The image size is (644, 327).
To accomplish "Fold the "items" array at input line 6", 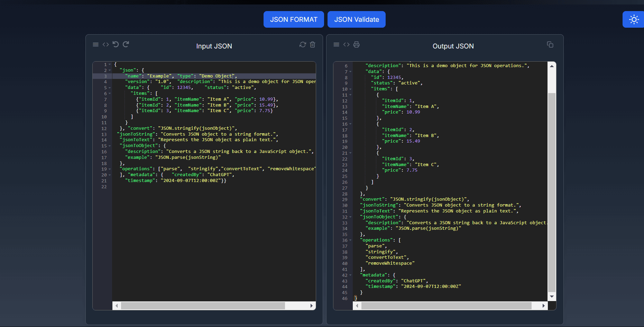I will [110, 93].
